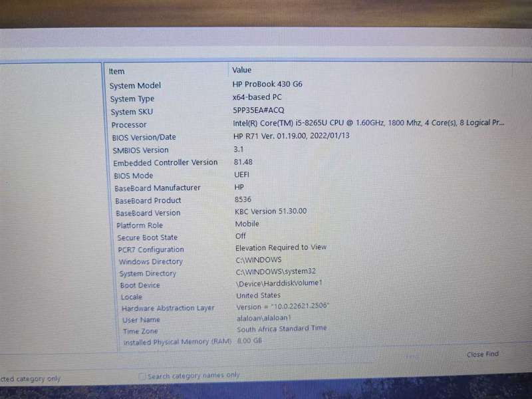Click the 81.48 value
Viewport: 532px width, 399px height.
tap(243, 162)
